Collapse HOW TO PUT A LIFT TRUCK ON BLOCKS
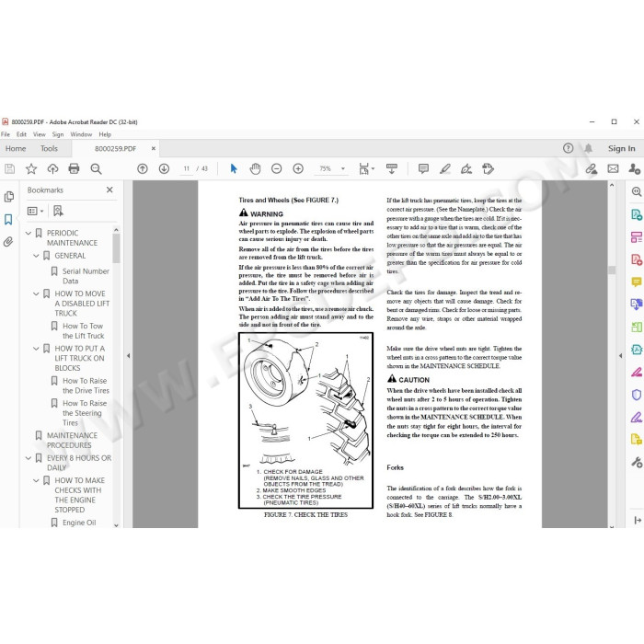 pyautogui.click(x=36, y=349)
